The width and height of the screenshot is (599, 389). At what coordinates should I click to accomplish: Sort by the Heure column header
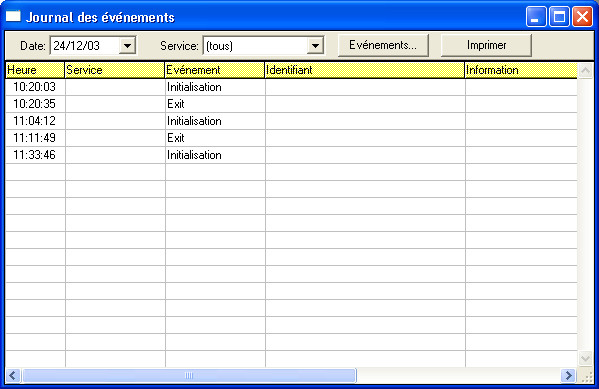pos(35,70)
